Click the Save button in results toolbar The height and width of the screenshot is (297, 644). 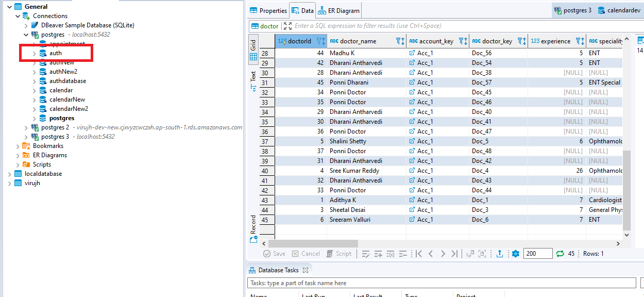[x=274, y=254]
